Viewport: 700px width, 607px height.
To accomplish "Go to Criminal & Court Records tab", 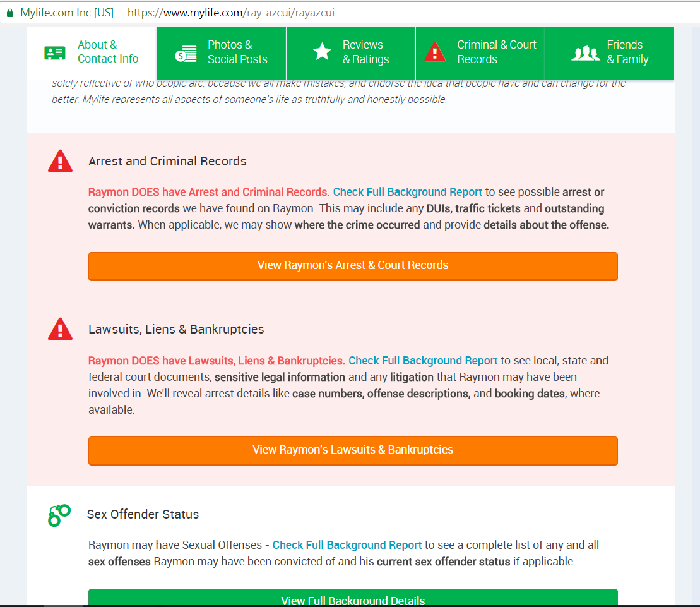I will click(480, 52).
